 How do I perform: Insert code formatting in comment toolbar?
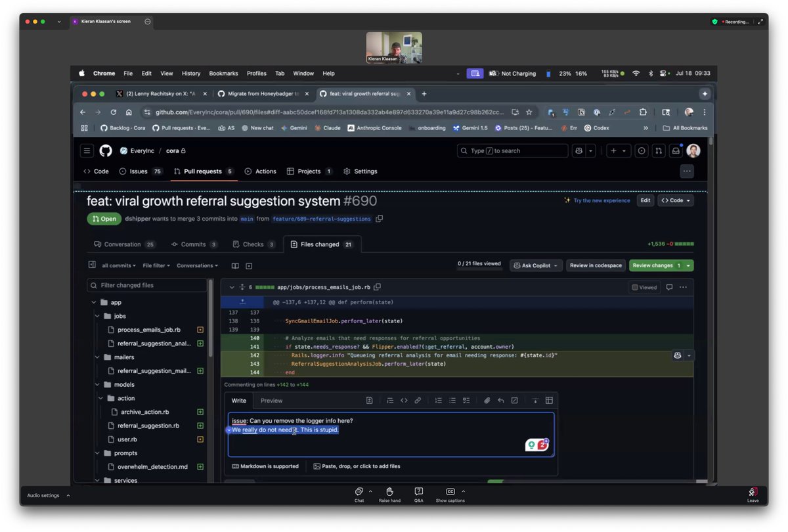pos(404,400)
